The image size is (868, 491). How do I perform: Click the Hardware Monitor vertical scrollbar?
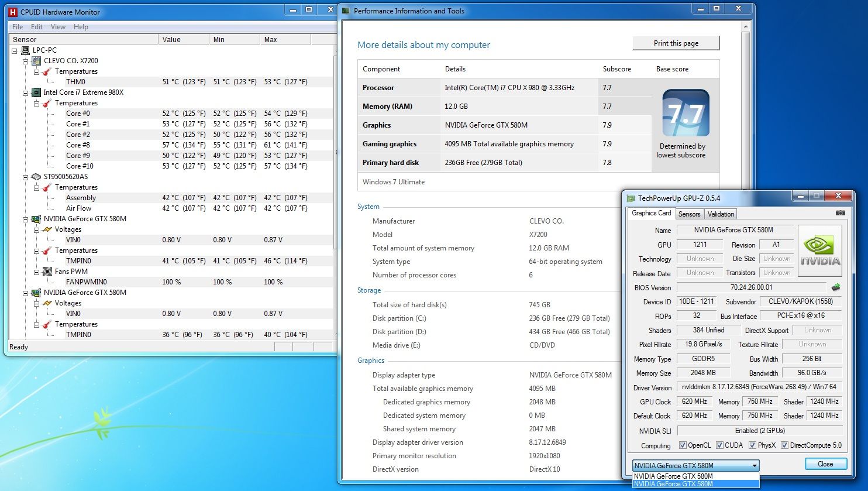click(335, 192)
